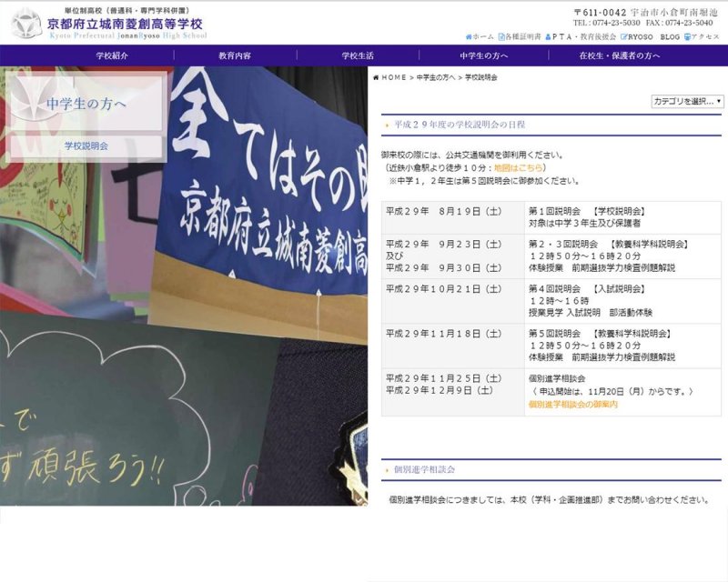This screenshot has height=582, width=728.
Task: Open the 地図はこちら map link
Action: click(x=520, y=168)
